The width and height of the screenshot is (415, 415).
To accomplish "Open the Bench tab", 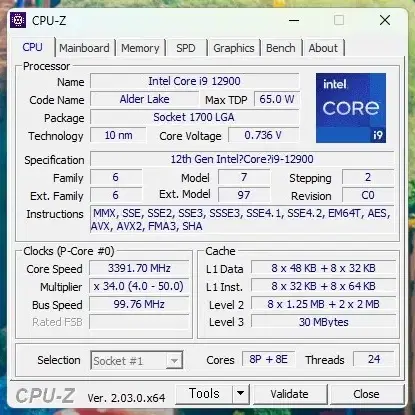I will [x=281, y=48].
